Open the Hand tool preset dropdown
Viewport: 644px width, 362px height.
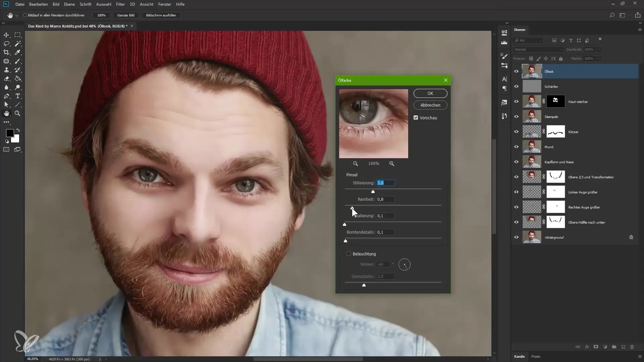point(16,15)
